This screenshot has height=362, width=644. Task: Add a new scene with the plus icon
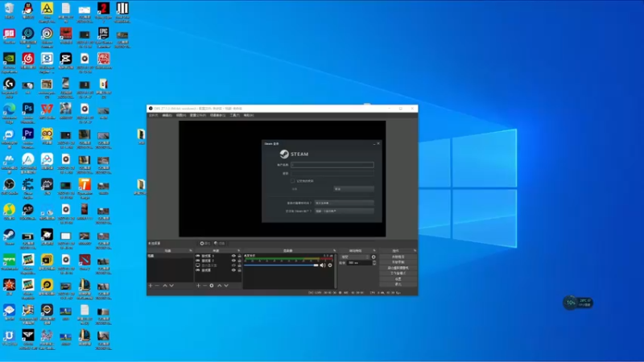click(x=150, y=286)
